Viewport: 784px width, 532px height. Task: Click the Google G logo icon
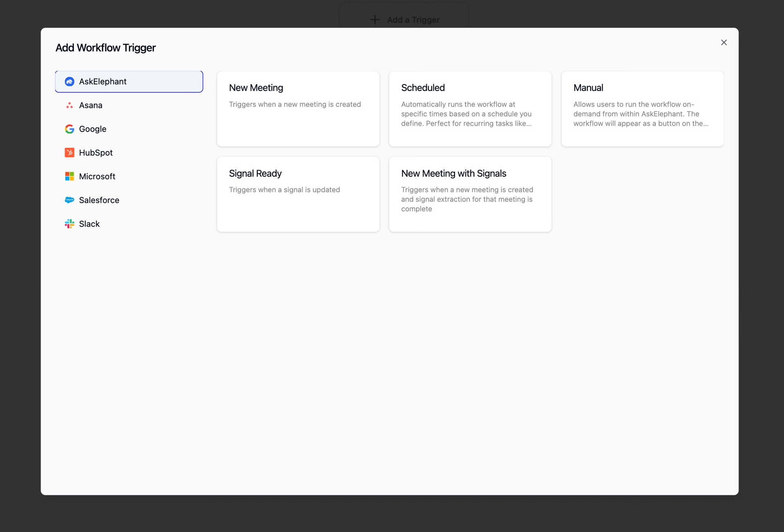(69, 129)
